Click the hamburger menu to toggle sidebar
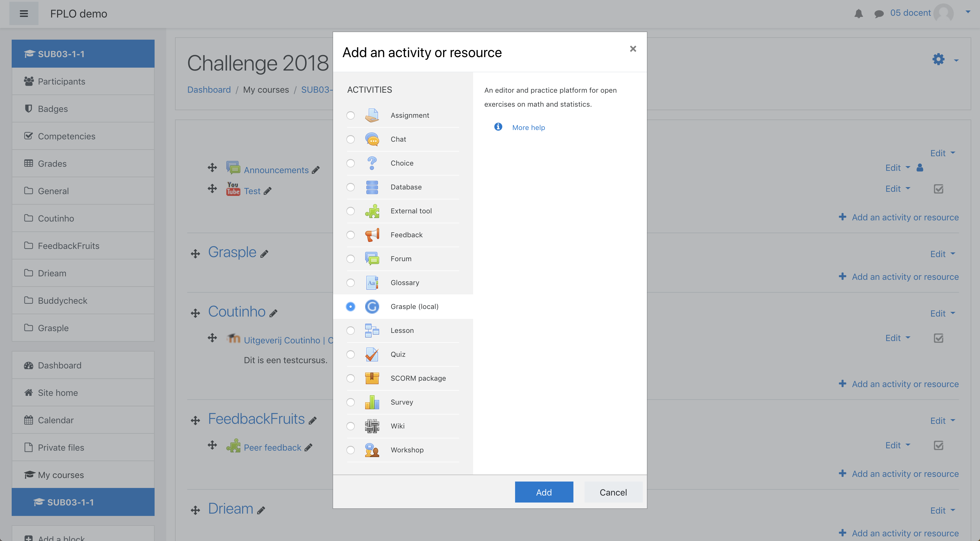The image size is (980, 541). pos(24,13)
